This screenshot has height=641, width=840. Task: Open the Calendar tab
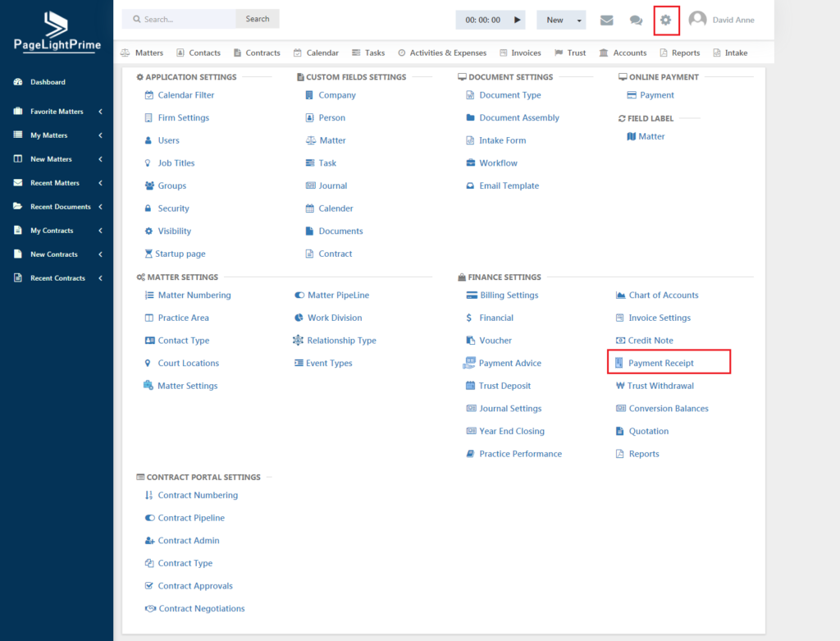(316, 53)
